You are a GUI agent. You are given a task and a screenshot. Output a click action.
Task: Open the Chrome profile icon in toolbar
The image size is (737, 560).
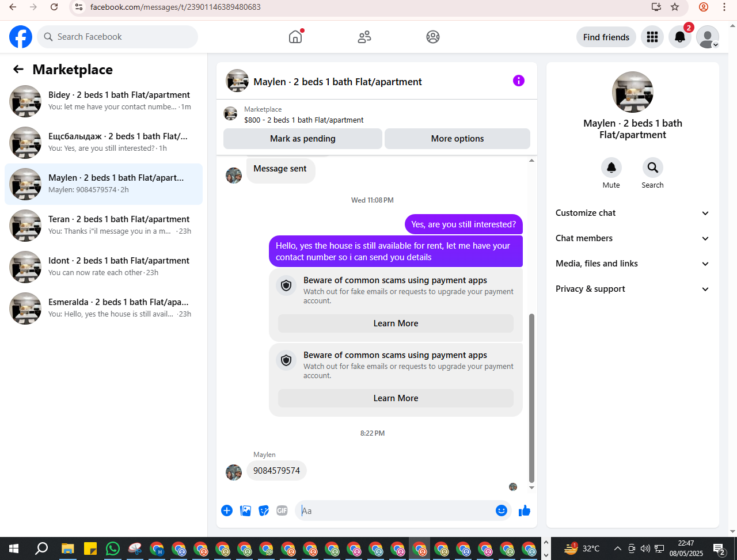(703, 7)
